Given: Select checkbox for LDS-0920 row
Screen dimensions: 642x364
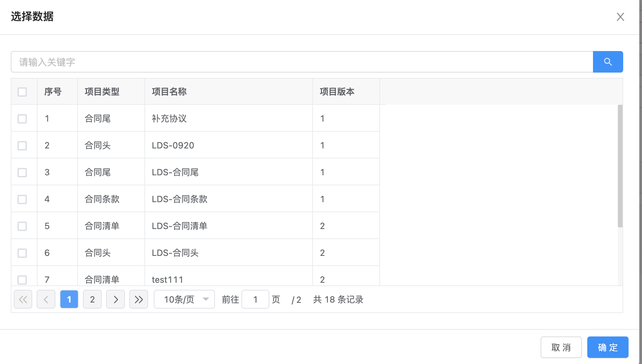Looking at the screenshot, I should pos(22,145).
